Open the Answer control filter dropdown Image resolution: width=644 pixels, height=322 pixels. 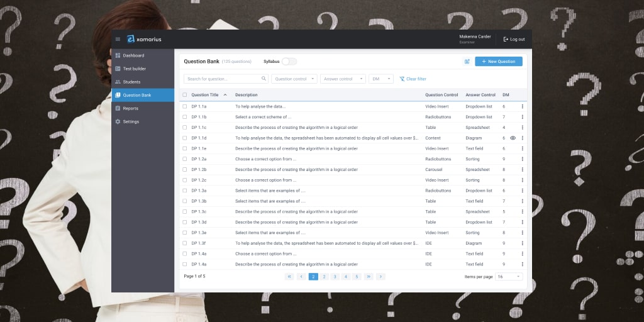(343, 79)
